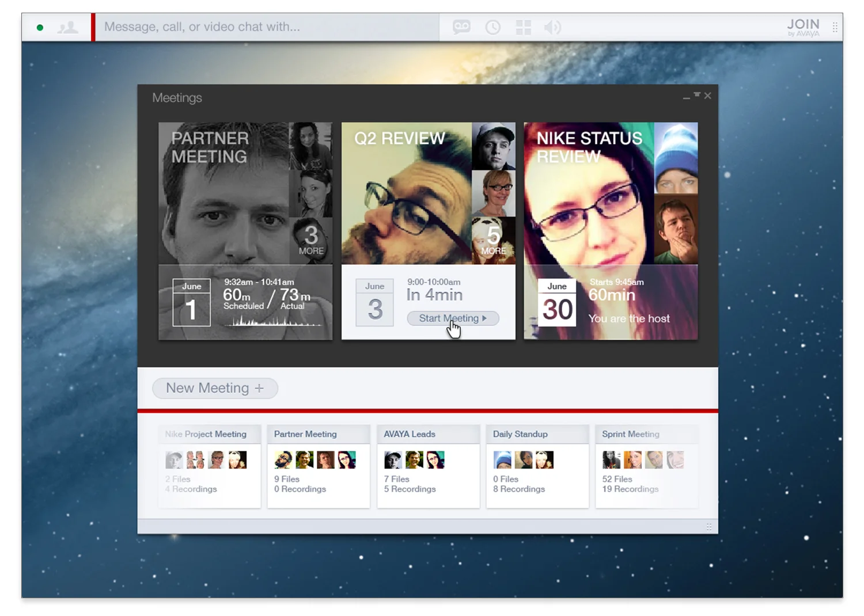Screen dimensions: 864x616
Task: Select blue beanie avatar in Daily Standup card
Action: (502, 459)
